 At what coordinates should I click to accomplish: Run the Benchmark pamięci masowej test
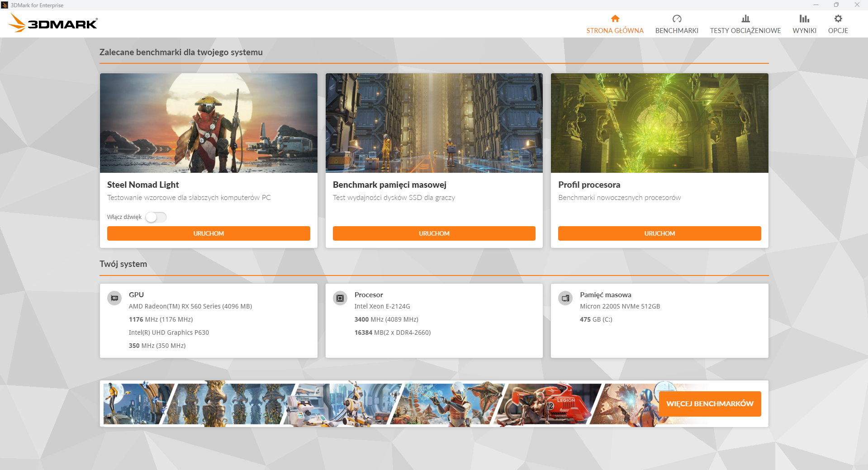tap(434, 233)
